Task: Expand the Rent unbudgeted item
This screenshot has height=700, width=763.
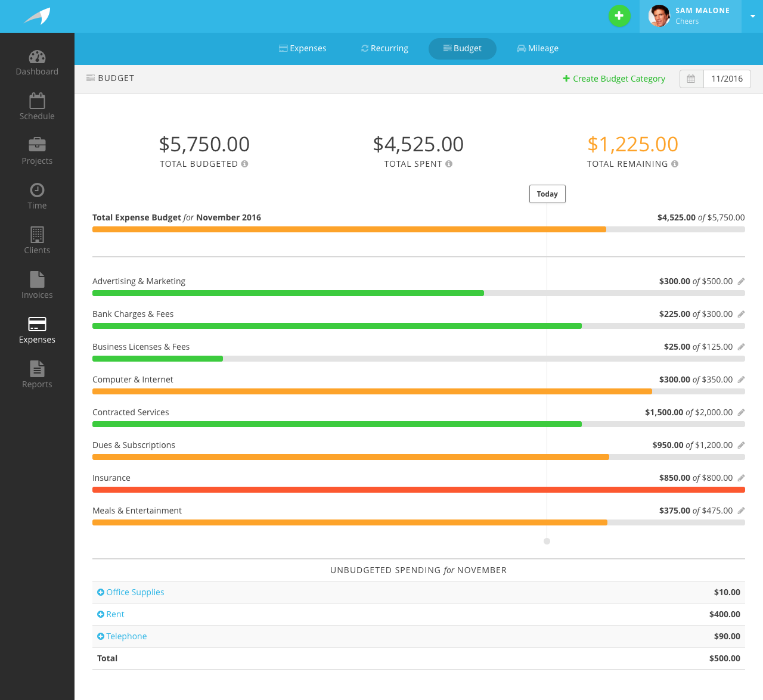Action: pos(101,614)
